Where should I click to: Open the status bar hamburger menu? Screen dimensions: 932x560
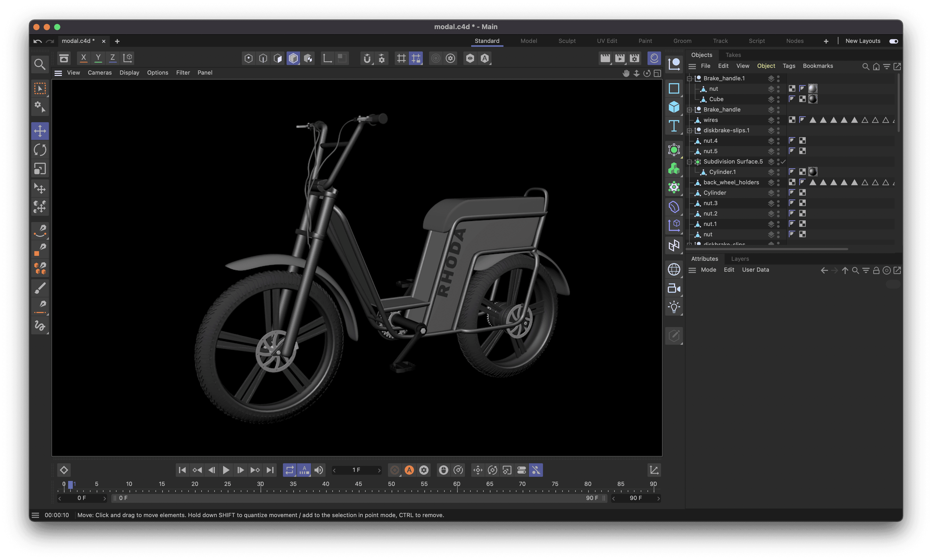[x=35, y=515]
